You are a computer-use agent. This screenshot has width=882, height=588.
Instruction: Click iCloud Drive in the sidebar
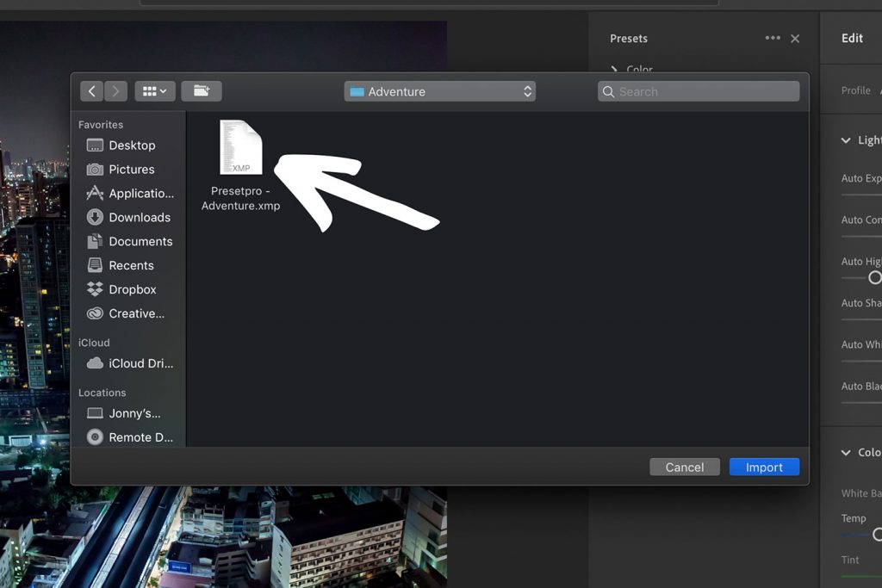point(138,363)
